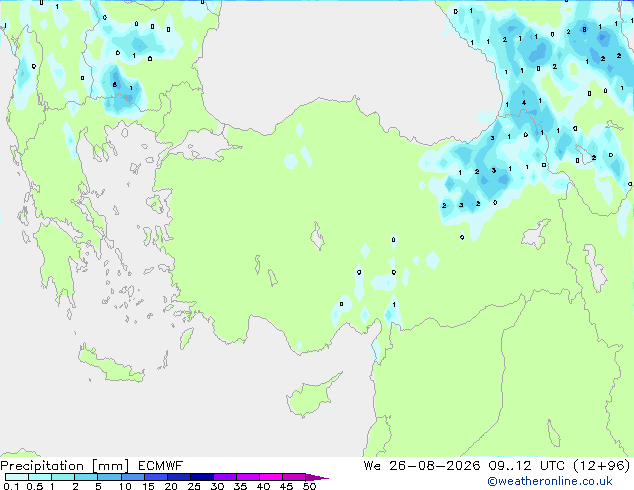Click the 45–50 mm legend swatch

[294, 477]
